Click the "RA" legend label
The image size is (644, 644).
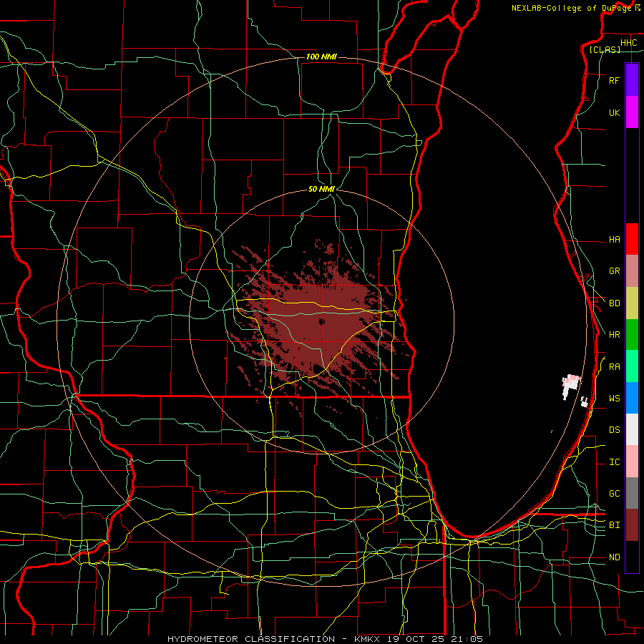pyautogui.click(x=614, y=366)
